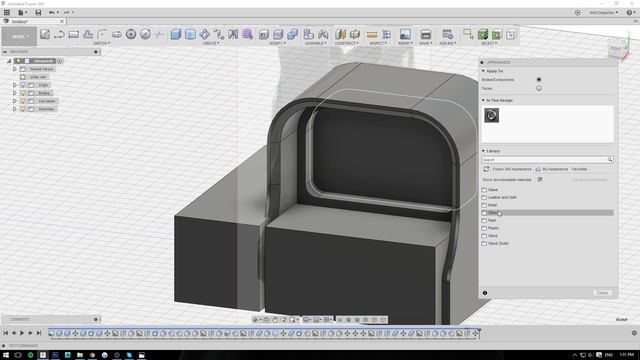Expand the Named Views tree node
The width and height of the screenshot is (640, 360).
(15, 69)
